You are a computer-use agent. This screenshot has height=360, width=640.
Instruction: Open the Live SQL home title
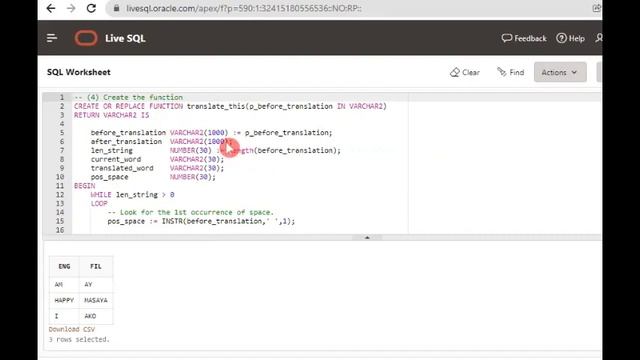pos(125,38)
